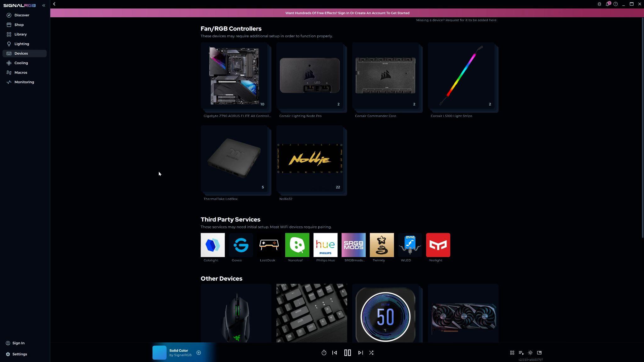Click 'Missing a device? Request' link
644x362 pixels.
(456, 20)
